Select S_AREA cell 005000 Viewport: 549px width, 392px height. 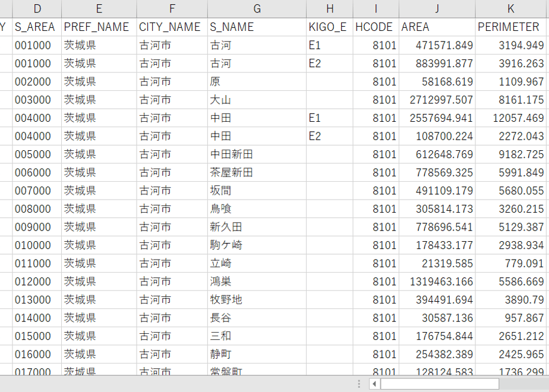click(x=37, y=154)
